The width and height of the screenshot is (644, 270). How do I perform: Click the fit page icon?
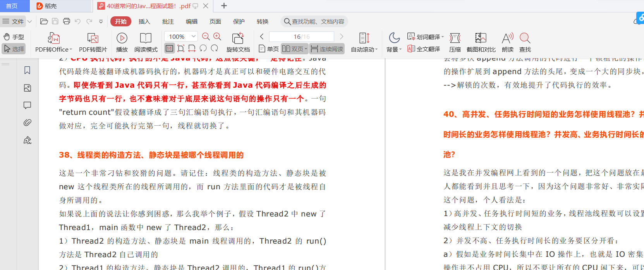coord(180,48)
